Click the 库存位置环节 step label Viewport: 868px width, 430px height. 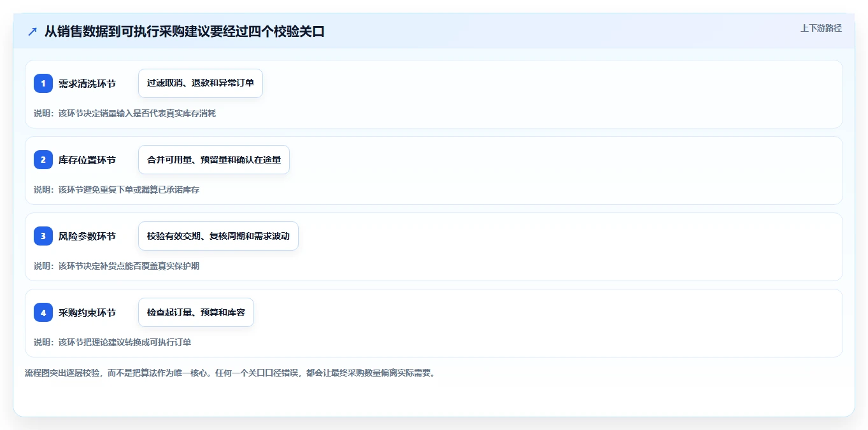(x=87, y=160)
